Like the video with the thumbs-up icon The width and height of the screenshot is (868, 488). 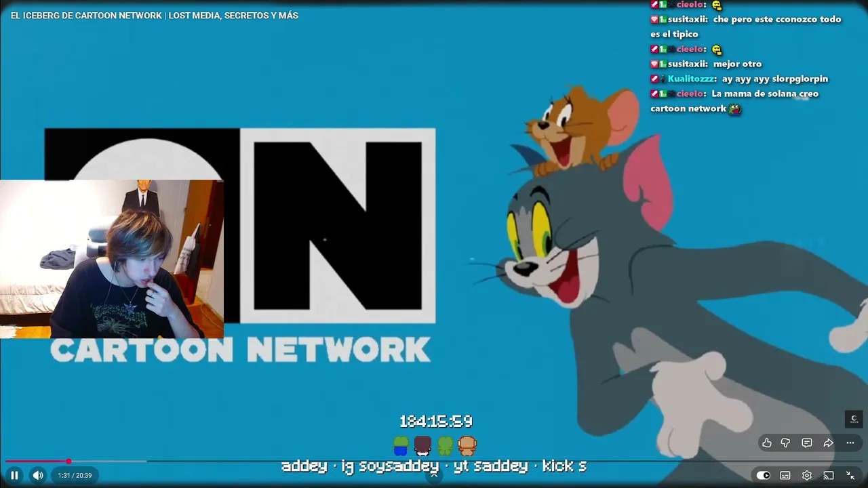click(x=767, y=443)
